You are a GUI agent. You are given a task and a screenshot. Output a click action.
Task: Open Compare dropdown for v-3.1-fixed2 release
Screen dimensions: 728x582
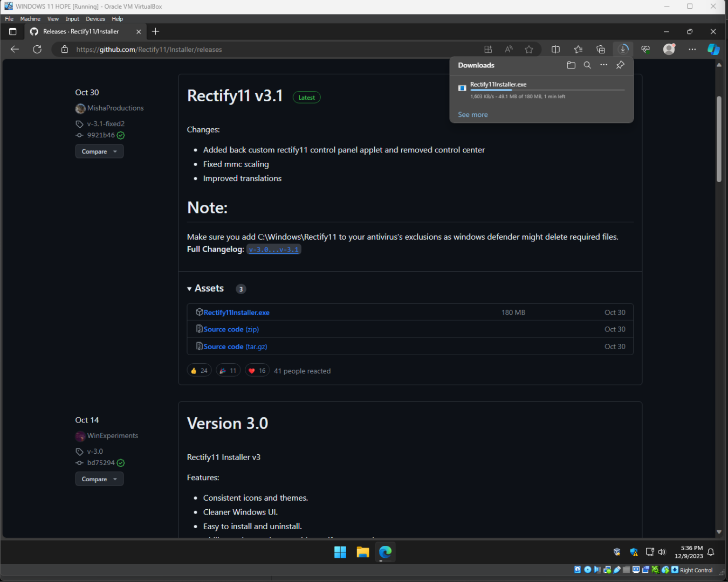[x=99, y=151]
